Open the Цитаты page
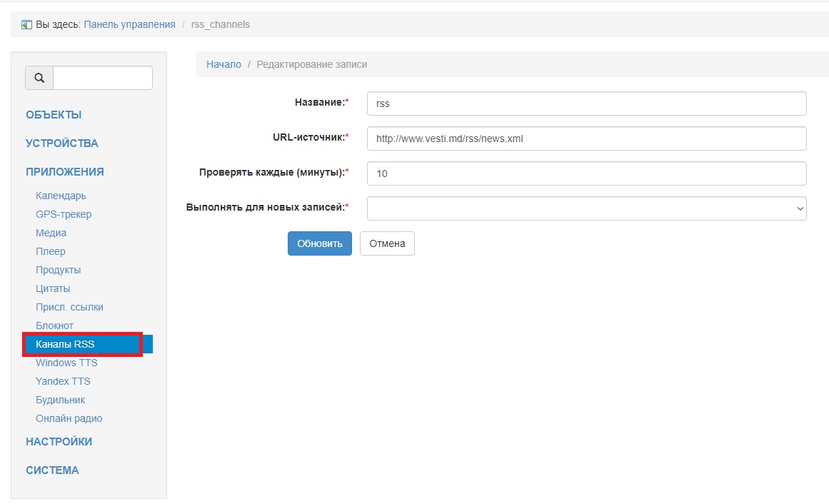829x504 pixels. 53,288
